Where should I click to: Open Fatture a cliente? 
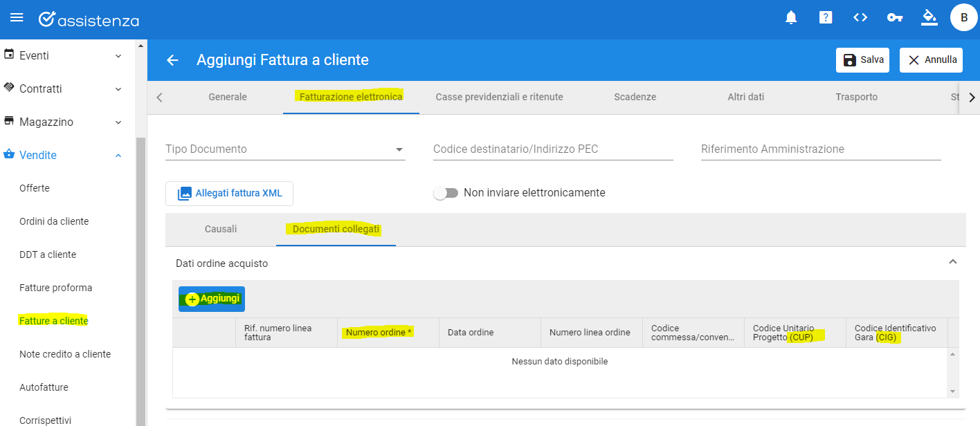(54, 321)
